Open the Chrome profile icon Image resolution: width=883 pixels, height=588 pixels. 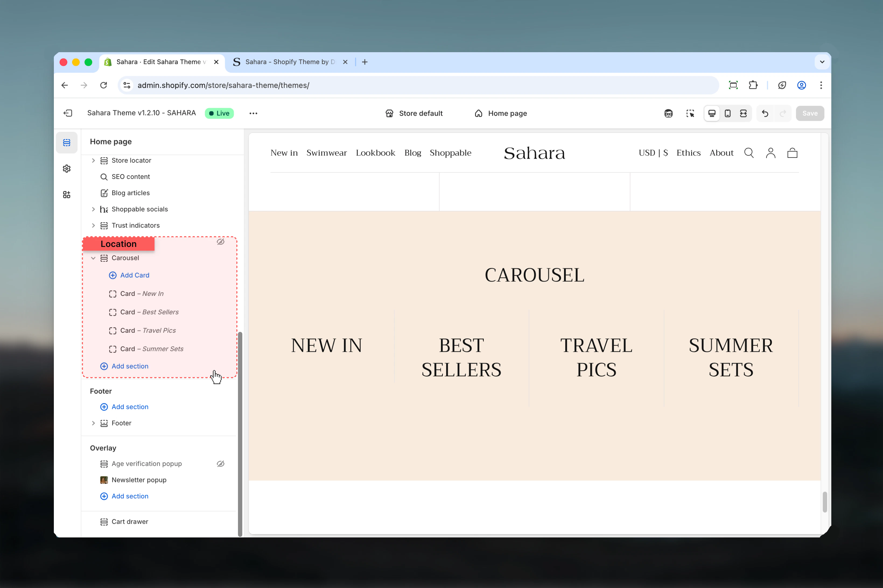802,85
